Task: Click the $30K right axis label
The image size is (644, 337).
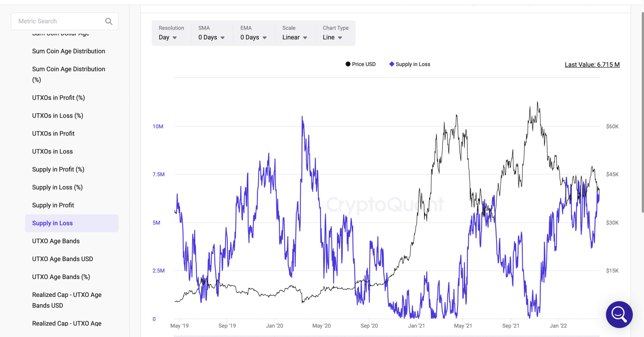Action: point(612,223)
